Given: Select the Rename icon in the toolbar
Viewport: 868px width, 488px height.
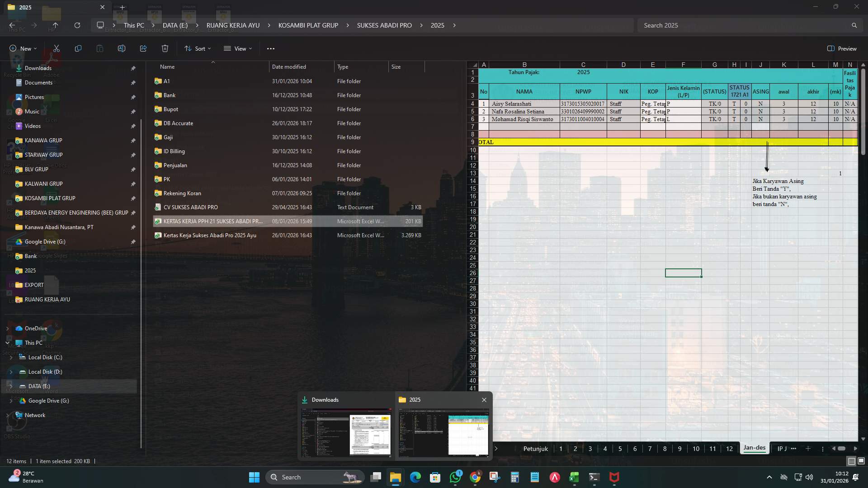Looking at the screenshot, I should [121, 48].
